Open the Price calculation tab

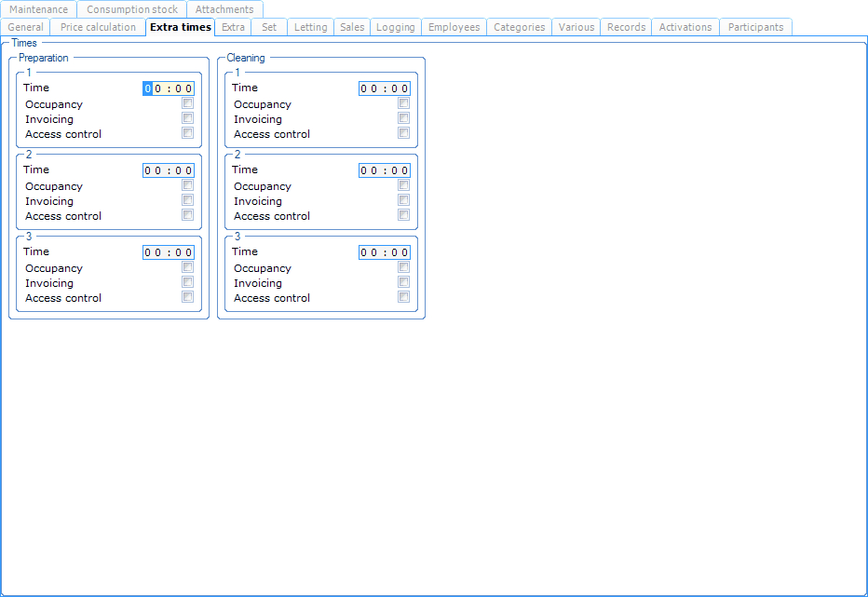98,27
